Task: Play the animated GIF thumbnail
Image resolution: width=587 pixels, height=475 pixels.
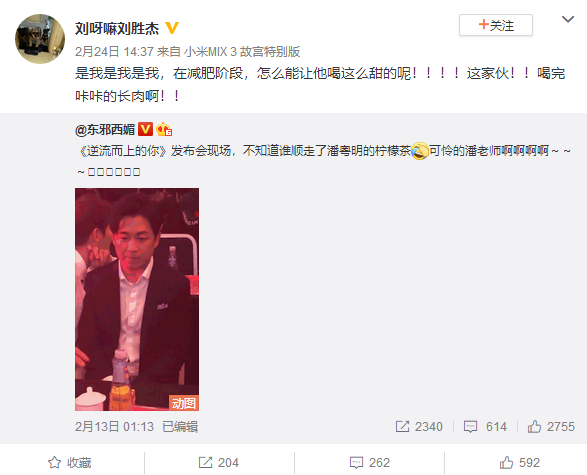Action: click(x=137, y=299)
